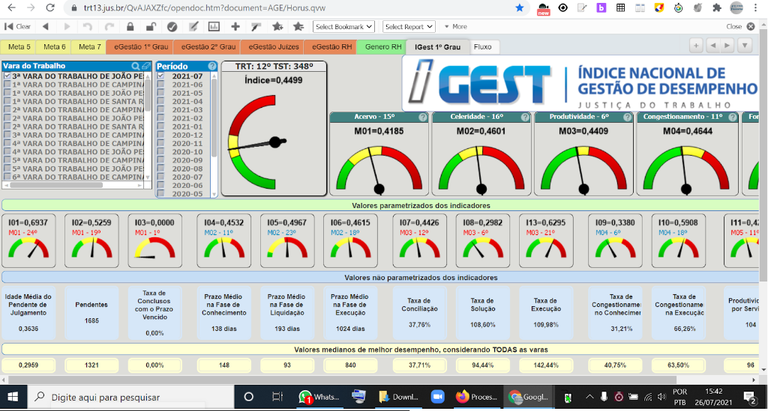The image size is (768, 411).
Task: Check the 2020-08 period checkbox
Action: point(161,168)
